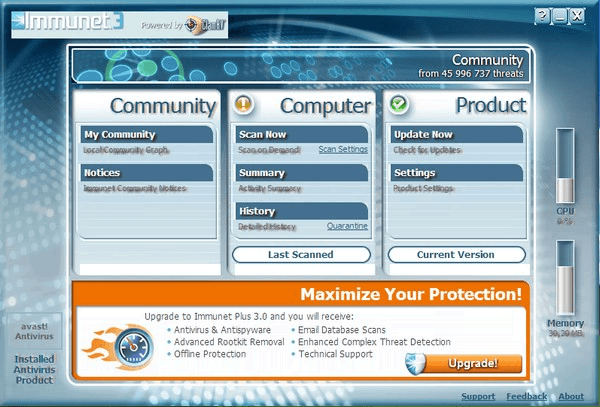The image size is (600, 407).
Task: Click Offline Protection bullet
Action: click(x=210, y=354)
